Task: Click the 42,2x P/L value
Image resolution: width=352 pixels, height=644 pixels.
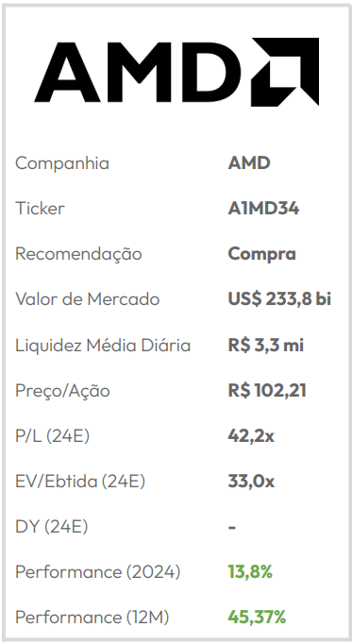Action: click(x=251, y=436)
